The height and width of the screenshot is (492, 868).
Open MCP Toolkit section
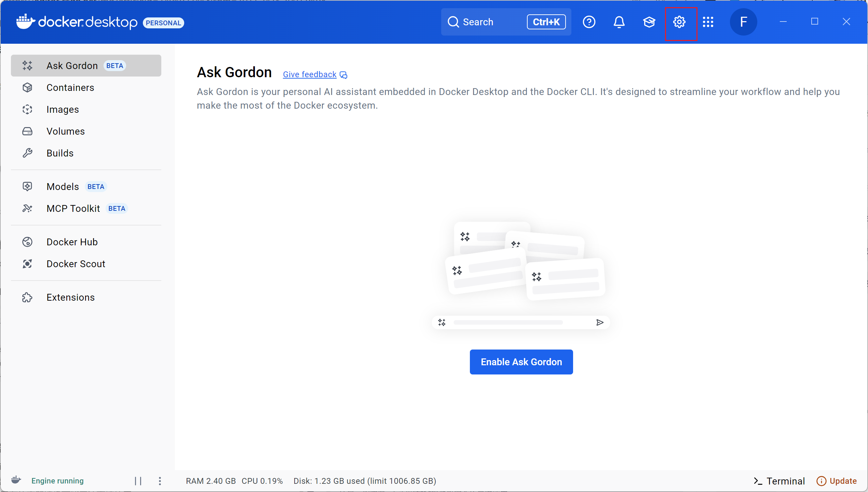[86, 208]
